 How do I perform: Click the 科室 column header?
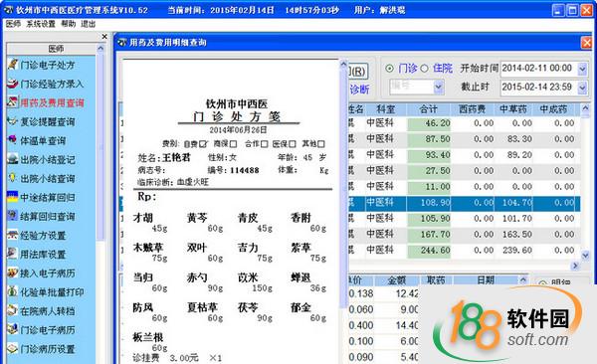click(385, 109)
